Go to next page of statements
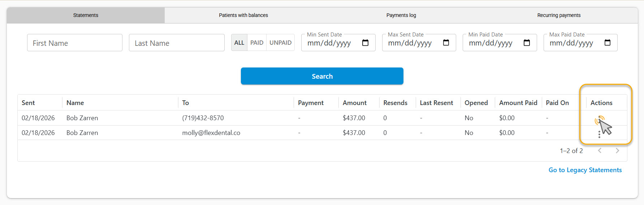The image size is (644, 205). [x=617, y=151]
